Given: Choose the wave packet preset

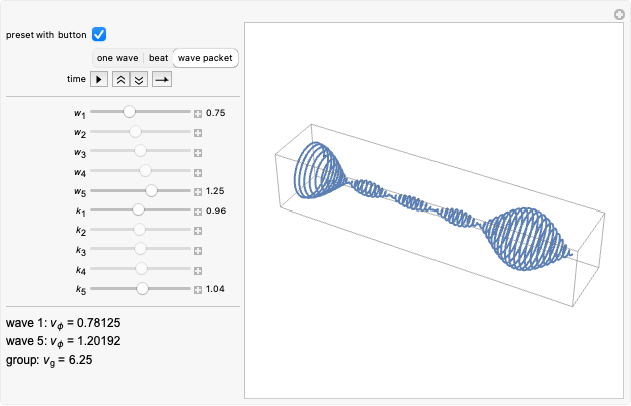Looking at the screenshot, I should [205, 58].
